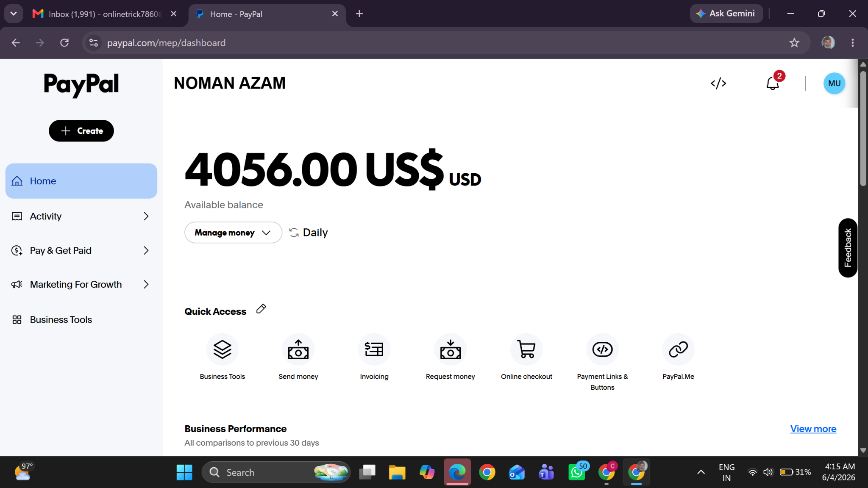Open the View more link
The width and height of the screenshot is (868, 488).
click(x=813, y=429)
